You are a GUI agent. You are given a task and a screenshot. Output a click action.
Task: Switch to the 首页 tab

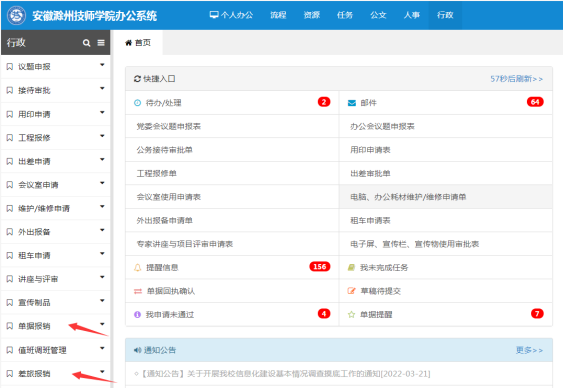[x=138, y=43]
